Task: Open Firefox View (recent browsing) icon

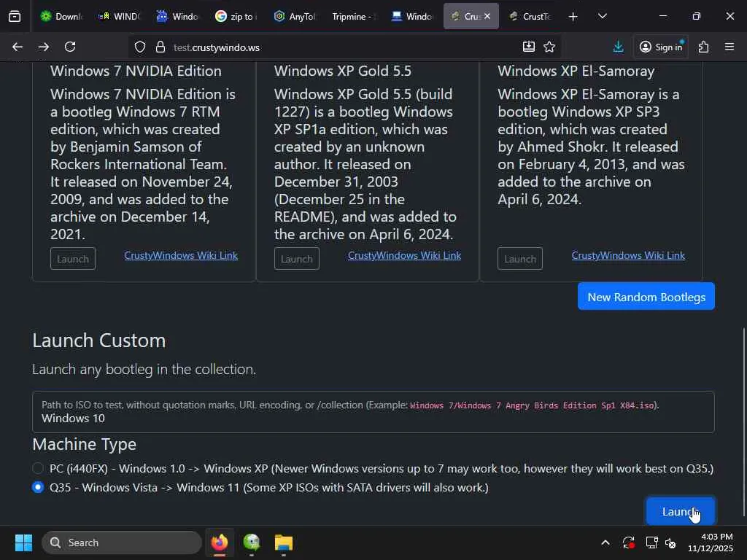Action: [15, 16]
